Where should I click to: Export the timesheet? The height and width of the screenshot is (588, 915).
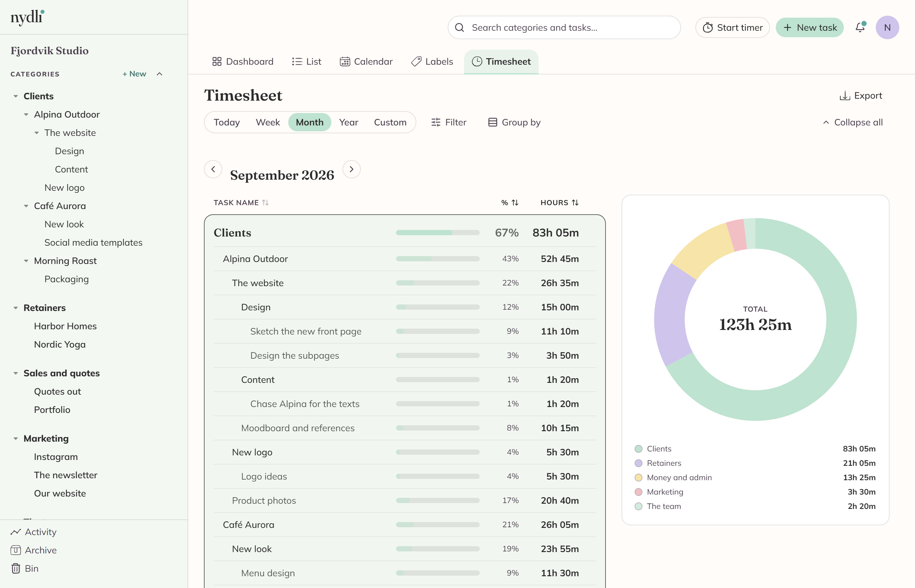(861, 95)
